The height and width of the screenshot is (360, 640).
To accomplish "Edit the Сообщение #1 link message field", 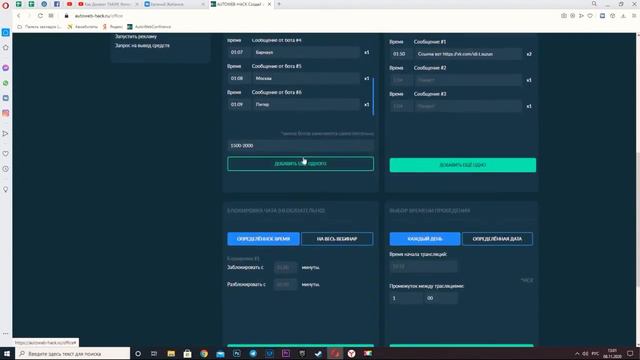I will (x=468, y=54).
